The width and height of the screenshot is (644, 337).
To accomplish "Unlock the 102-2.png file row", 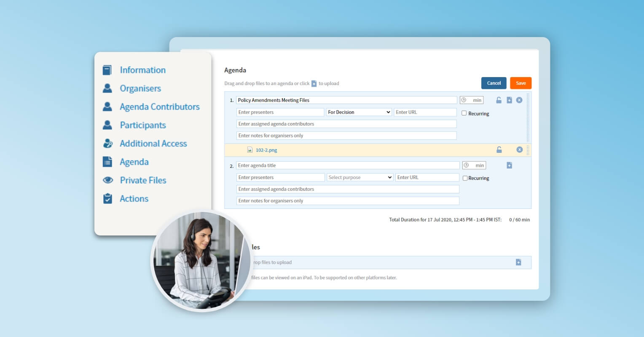I will (x=499, y=150).
